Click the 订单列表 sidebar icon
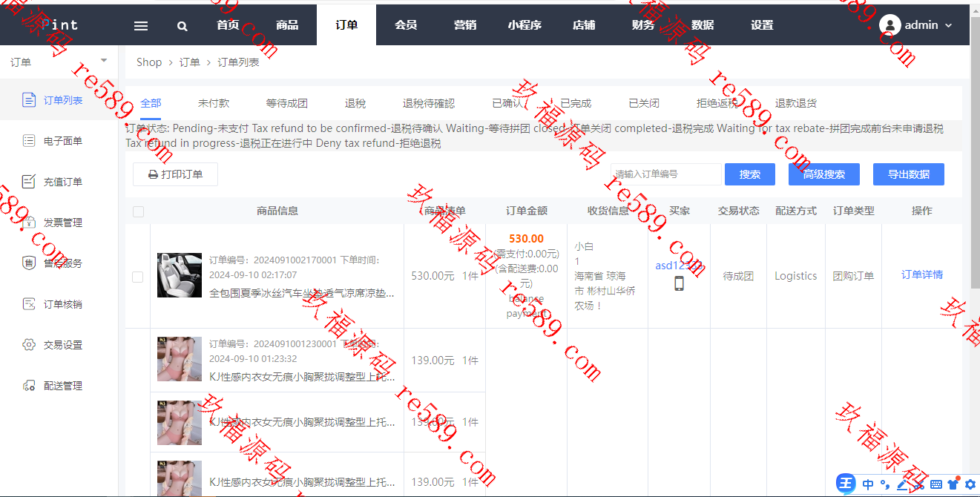The image size is (980, 497). pos(29,100)
